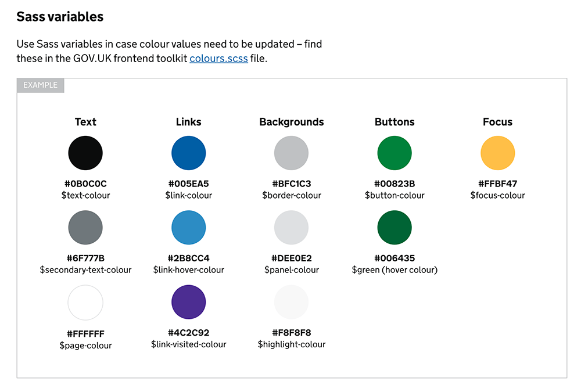
Task: Click the EXAMPLE label tag
Action: click(x=41, y=85)
